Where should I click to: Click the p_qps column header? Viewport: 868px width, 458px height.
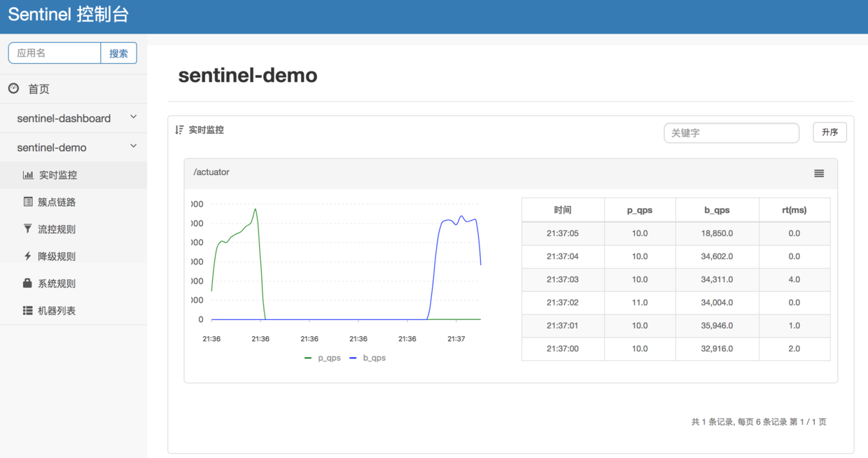click(x=640, y=210)
